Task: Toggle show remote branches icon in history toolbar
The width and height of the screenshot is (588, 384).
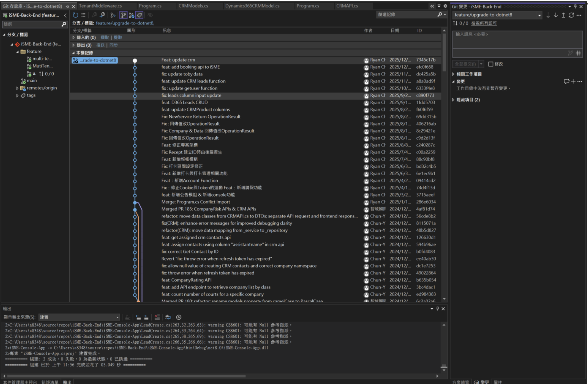Action: point(131,15)
